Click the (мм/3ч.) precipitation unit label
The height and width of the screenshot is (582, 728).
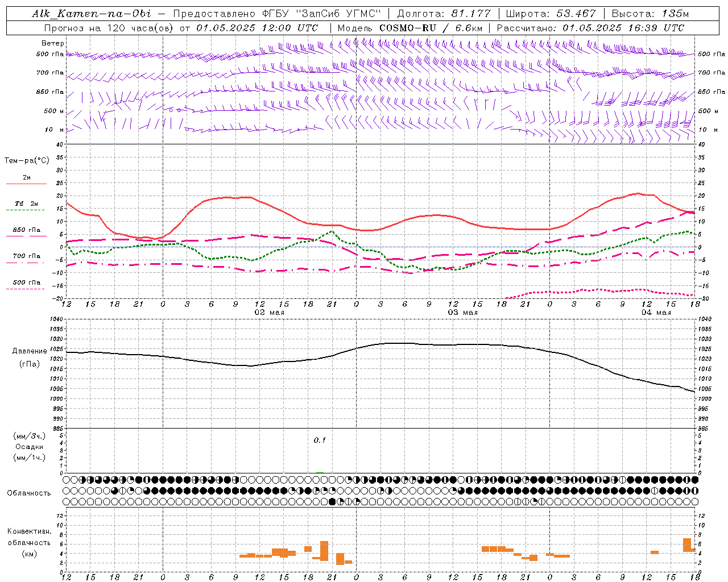[x=29, y=436]
